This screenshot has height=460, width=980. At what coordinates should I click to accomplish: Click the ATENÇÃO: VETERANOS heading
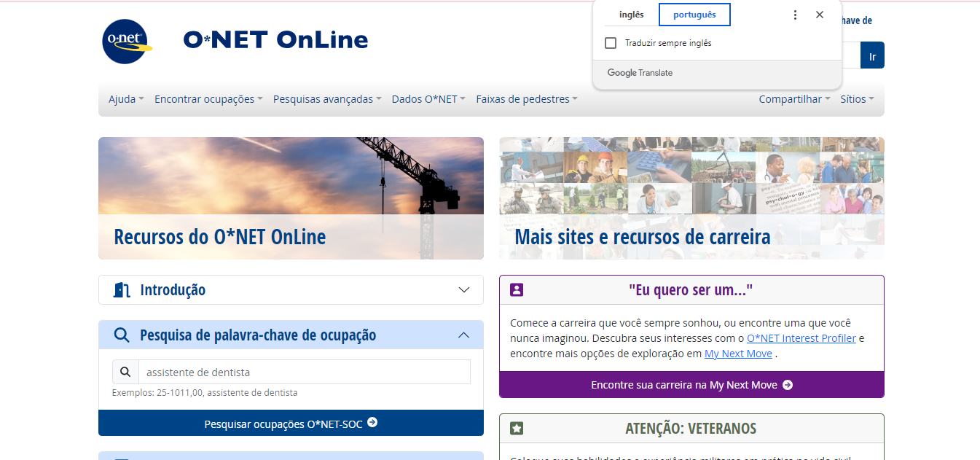click(691, 428)
